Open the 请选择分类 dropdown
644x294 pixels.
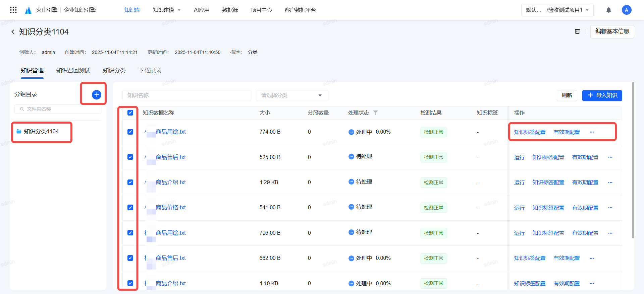(292, 95)
